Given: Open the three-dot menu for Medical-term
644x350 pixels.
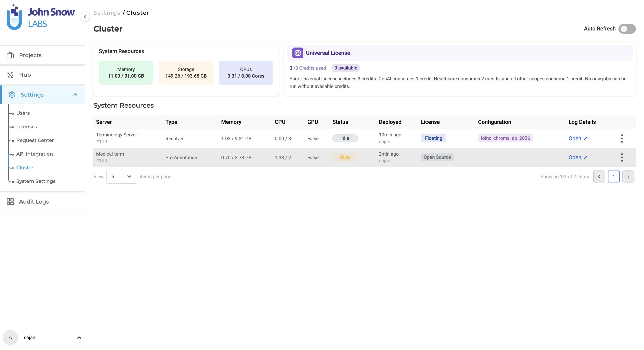Looking at the screenshot, I should tap(622, 157).
